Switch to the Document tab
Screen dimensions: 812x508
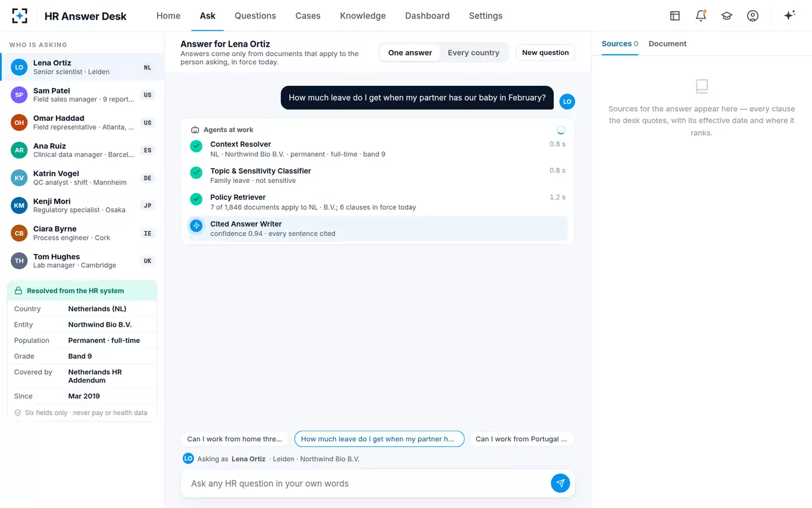point(668,43)
